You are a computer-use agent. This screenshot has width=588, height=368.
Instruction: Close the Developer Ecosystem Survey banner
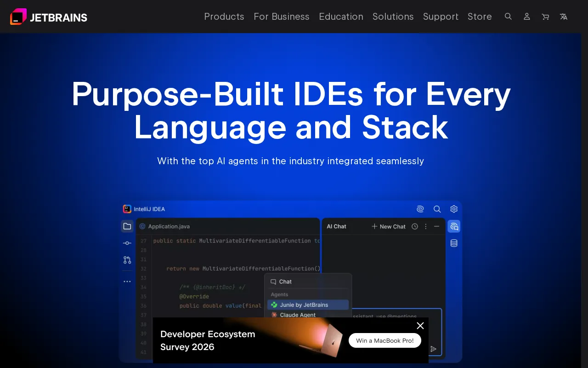point(420,326)
